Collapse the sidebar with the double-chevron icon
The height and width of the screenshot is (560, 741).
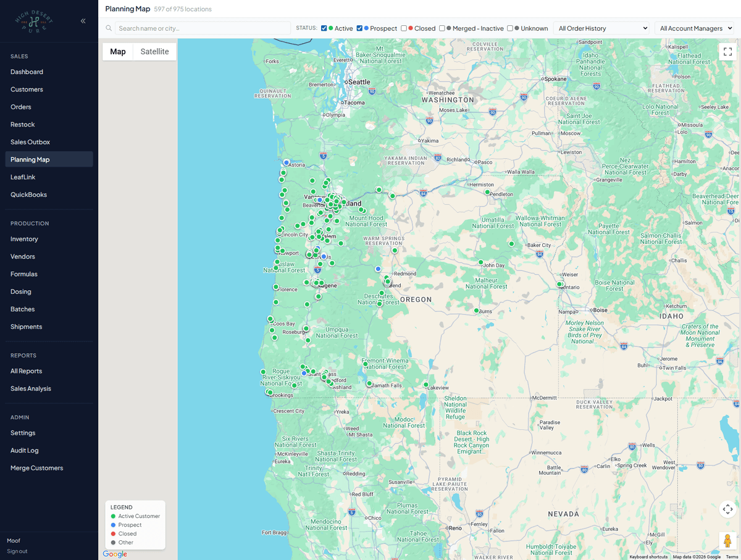(83, 20)
